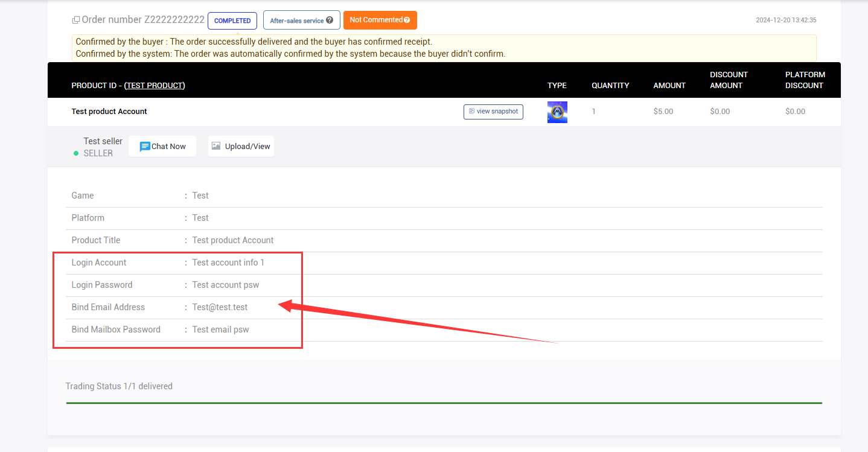The height and width of the screenshot is (452, 868).
Task: Open the Test seller profile name
Action: click(x=103, y=141)
